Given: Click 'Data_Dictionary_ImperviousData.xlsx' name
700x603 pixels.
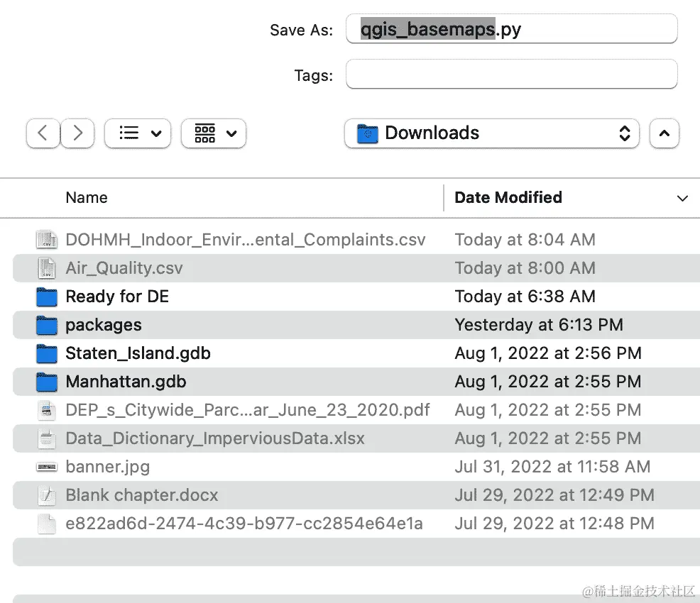Looking at the screenshot, I should point(215,439).
